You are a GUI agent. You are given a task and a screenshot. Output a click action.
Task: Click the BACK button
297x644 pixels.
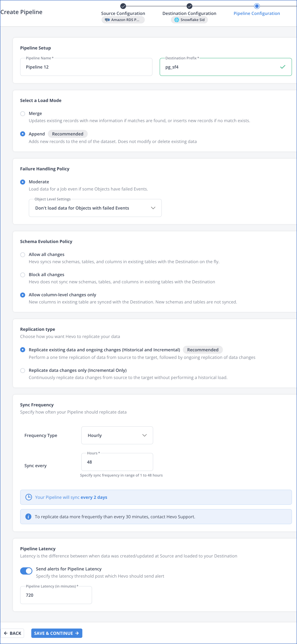coord(12,633)
